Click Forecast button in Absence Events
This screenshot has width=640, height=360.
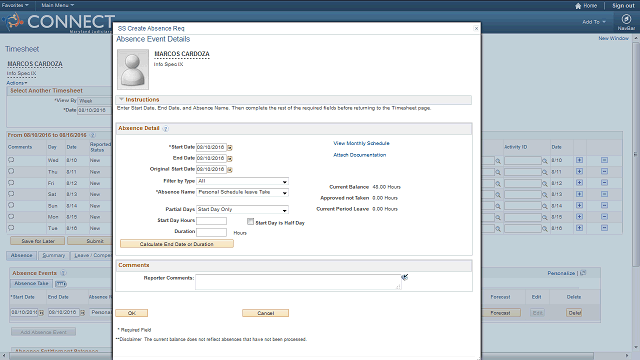pos(500,313)
